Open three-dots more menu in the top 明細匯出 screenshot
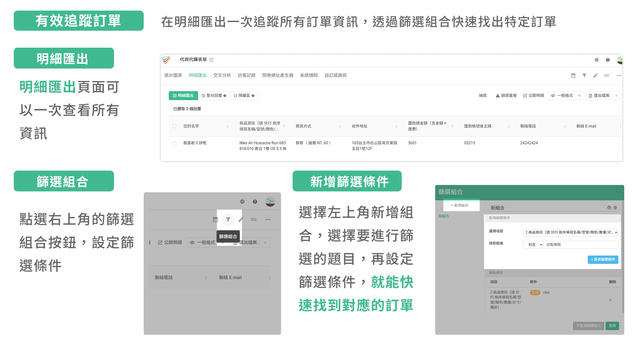Image resolution: width=644 pixels, height=362 pixels. [619, 75]
